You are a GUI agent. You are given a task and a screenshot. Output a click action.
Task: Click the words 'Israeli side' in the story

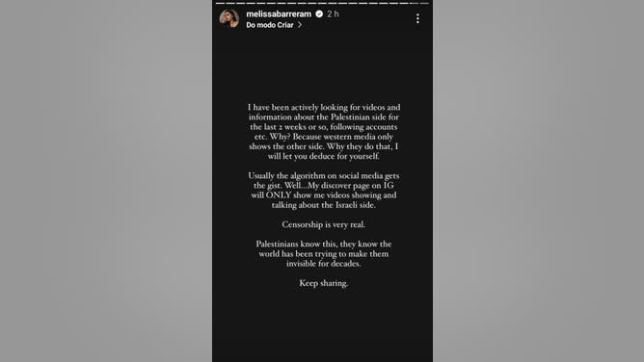356,205
